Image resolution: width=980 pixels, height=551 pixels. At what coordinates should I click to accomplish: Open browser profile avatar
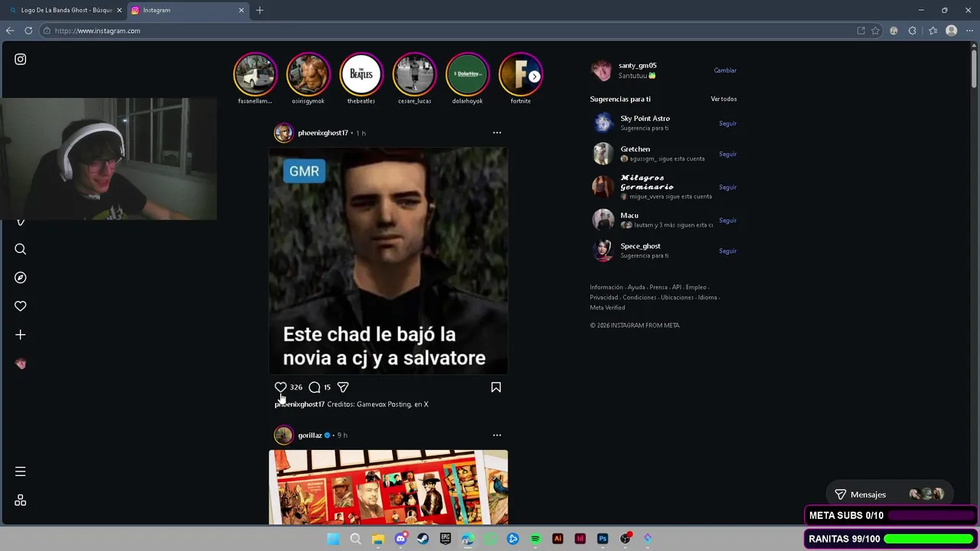(952, 31)
